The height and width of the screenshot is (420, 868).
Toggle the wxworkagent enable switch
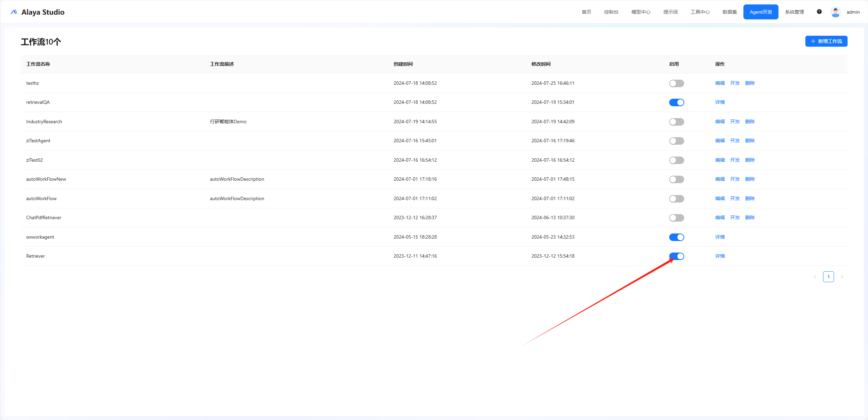pyautogui.click(x=676, y=237)
